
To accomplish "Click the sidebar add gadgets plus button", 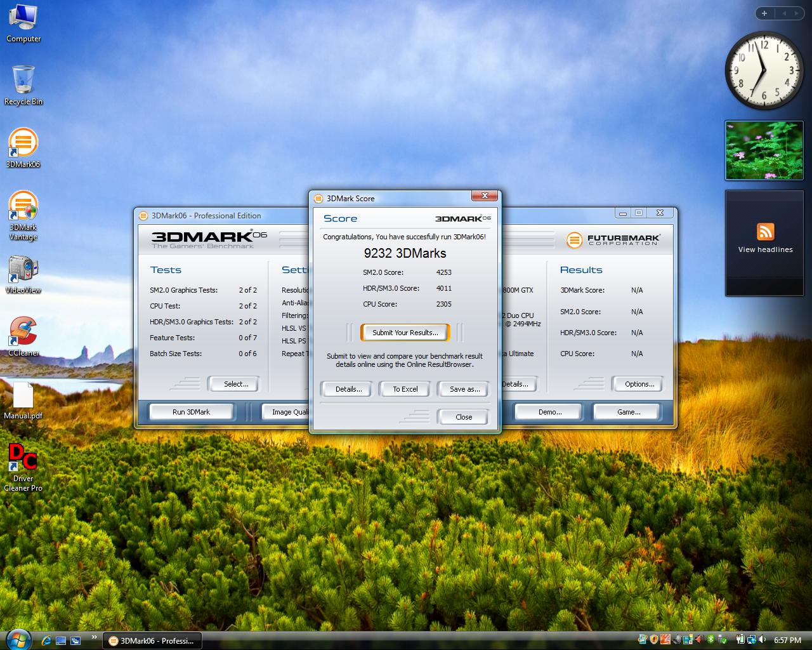I will point(764,13).
